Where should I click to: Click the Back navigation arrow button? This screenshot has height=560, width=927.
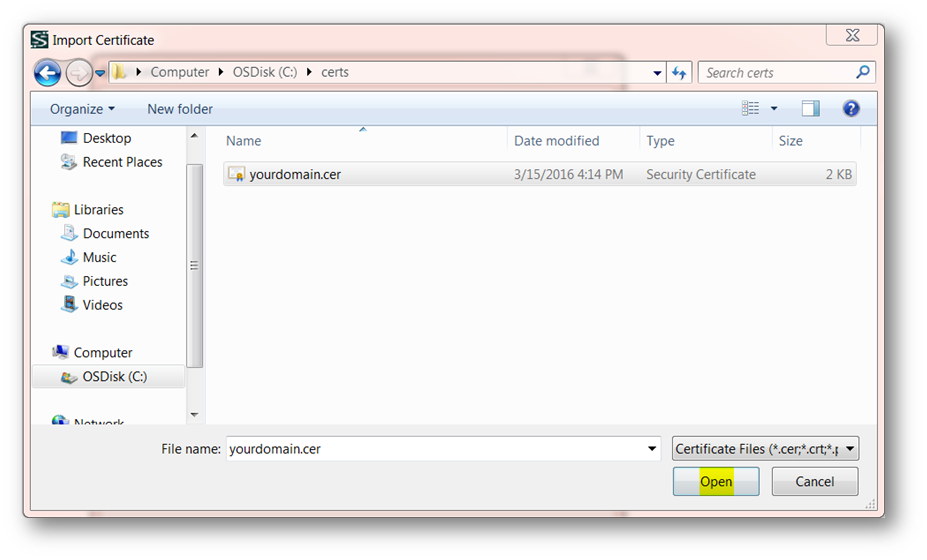[47, 72]
